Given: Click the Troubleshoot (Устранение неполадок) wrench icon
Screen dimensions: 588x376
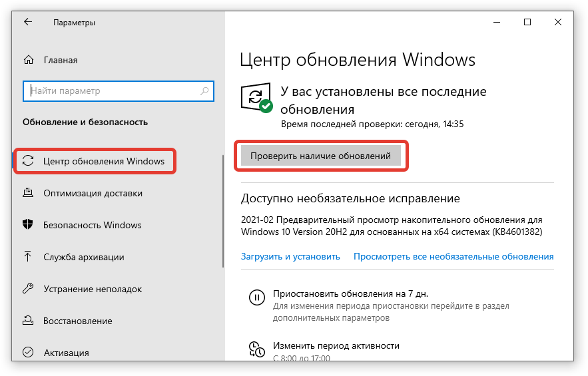Looking at the screenshot, I should click(28, 289).
